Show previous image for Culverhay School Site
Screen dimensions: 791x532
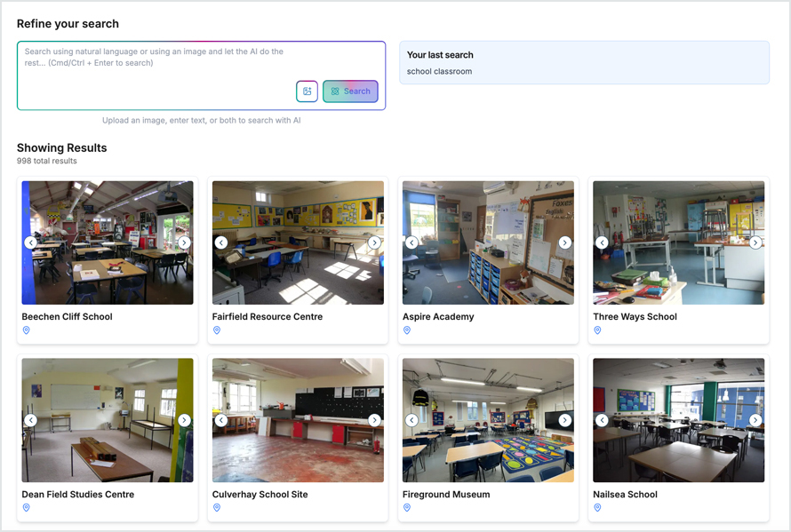pos(221,420)
